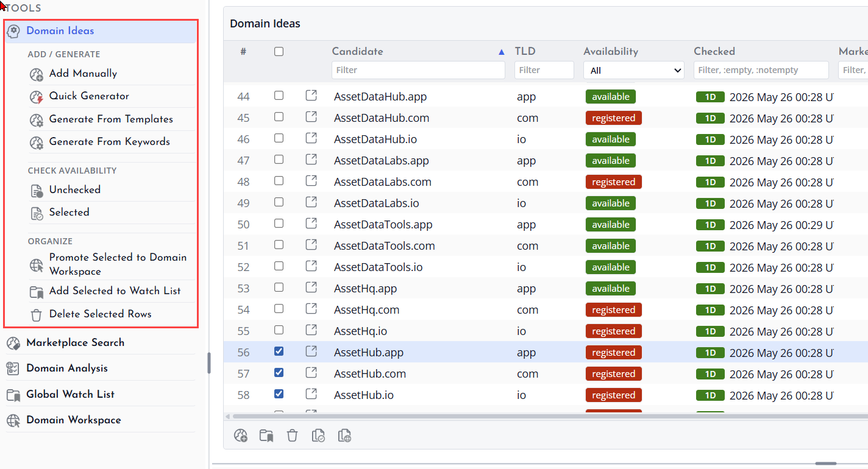The height and width of the screenshot is (469, 868).
Task: Uncheck the AssetHub.io row checkbox
Action: [279, 394]
